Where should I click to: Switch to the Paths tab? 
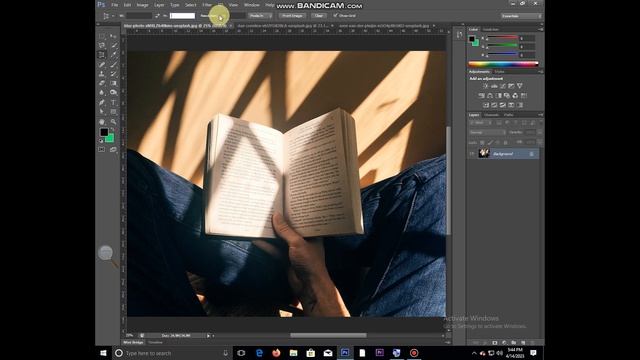click(x=509, y=115)
